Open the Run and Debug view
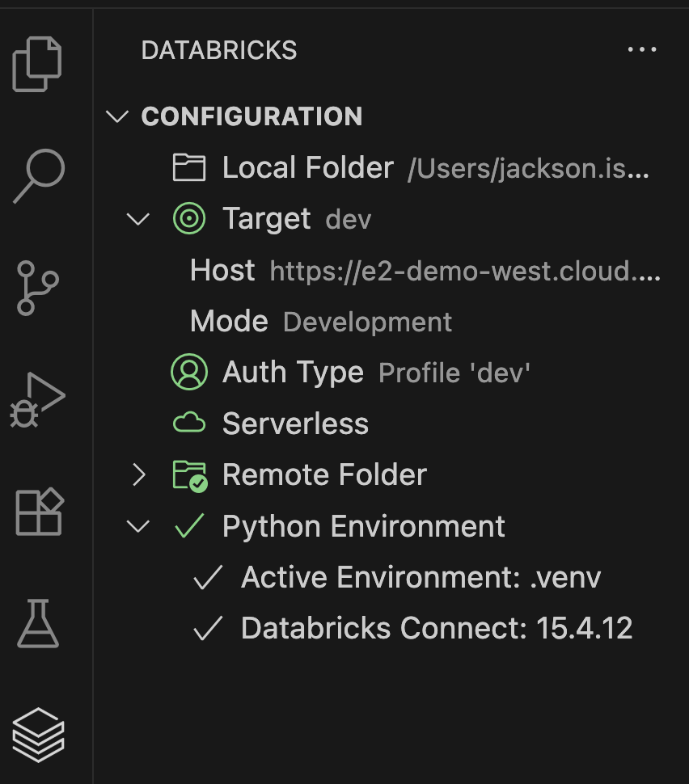689x784 pixels. [37, 398]
